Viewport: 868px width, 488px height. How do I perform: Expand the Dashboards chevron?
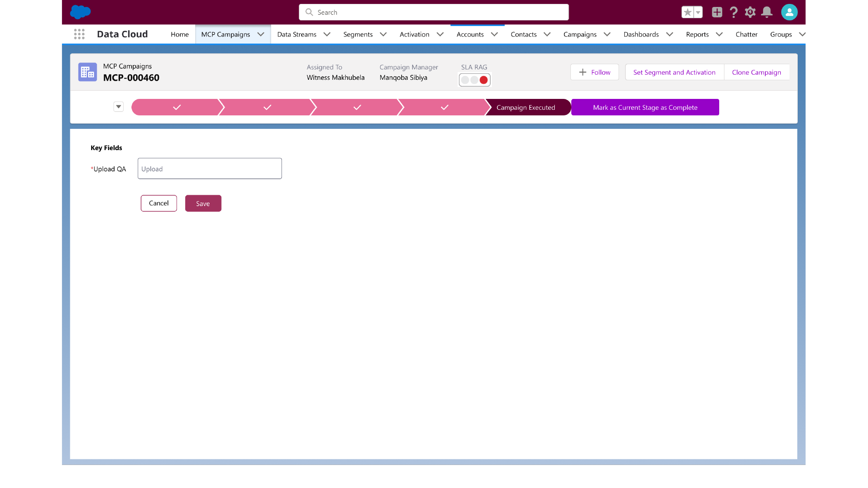(670, 34)
